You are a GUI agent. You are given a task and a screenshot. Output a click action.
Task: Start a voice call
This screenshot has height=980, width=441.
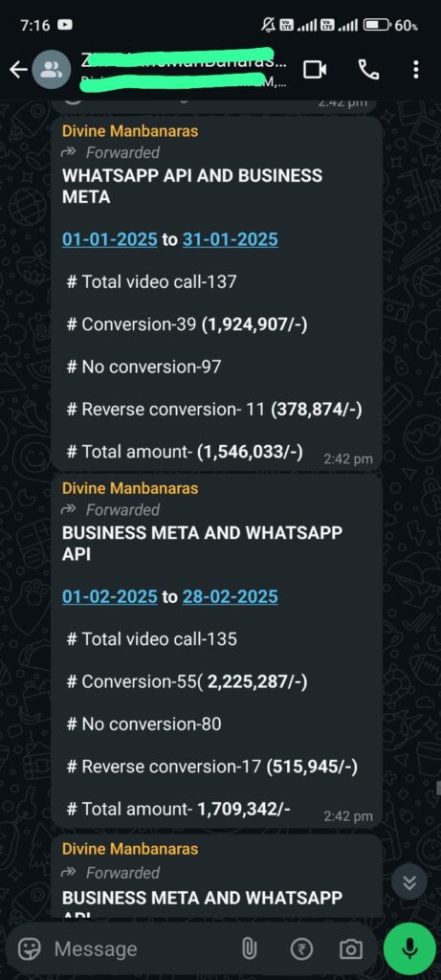pos(368,70)
